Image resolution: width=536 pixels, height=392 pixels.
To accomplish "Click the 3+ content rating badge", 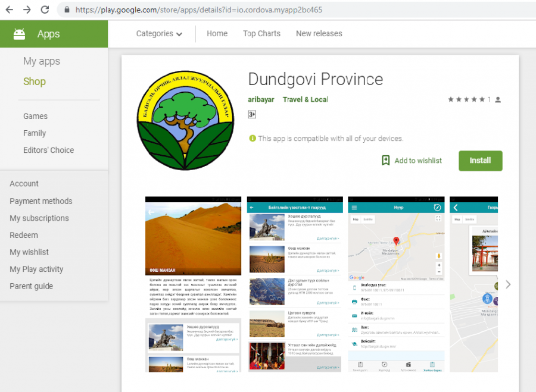I will click(x=252, y=114).
